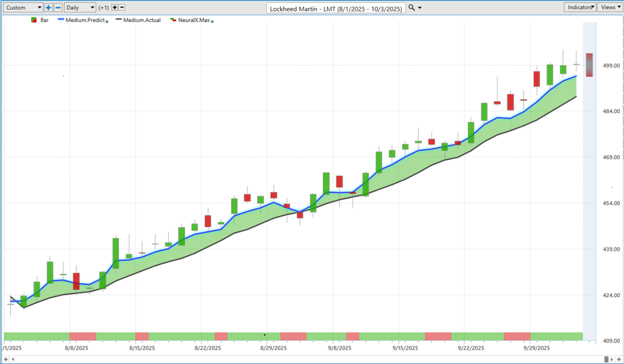Click the small dot beside NeuralX.Max
624x364 pixels.
pos(212,21)
